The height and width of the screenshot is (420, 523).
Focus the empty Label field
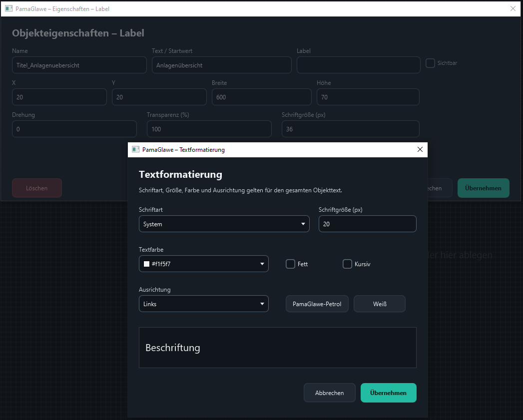359,65
